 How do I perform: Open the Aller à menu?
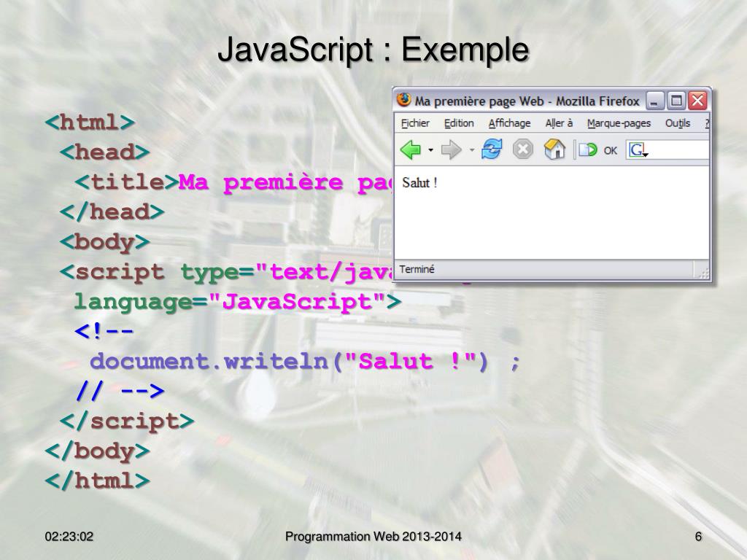pyautogui.click(x=559, y=123)
